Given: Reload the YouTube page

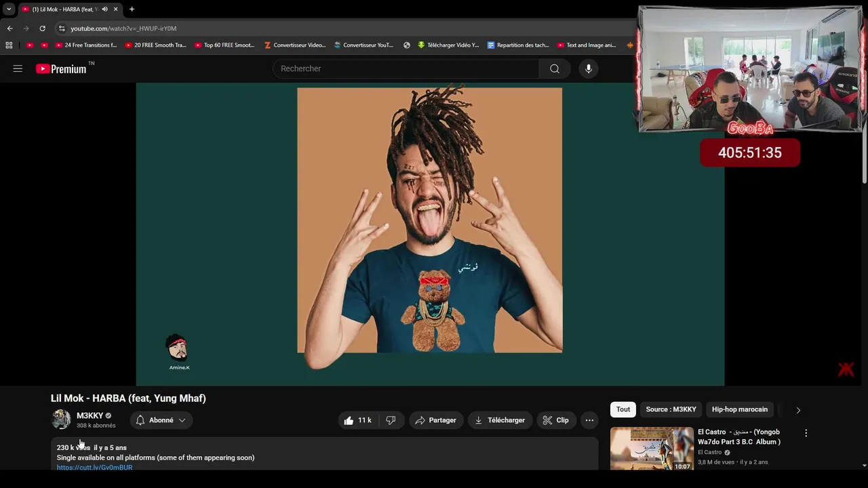Looking at the screenshot, I should pos(42,28).
